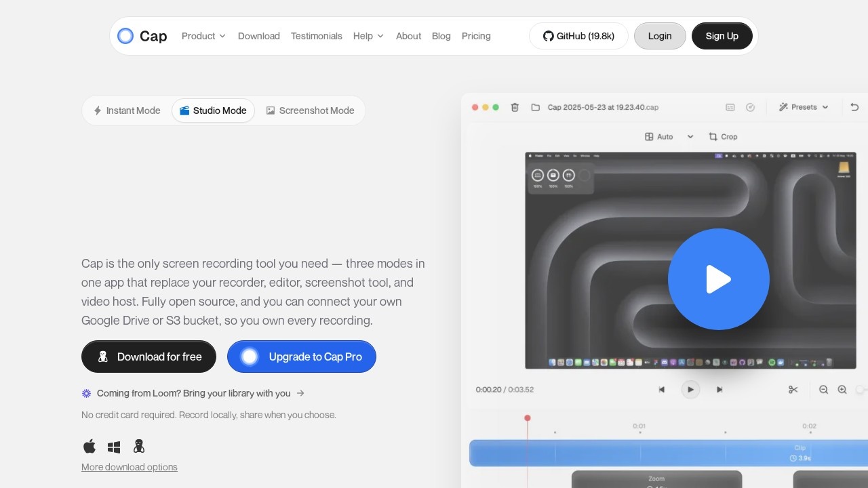Click the skip to previous button
The image size is (868, 488).
point(662,390)
